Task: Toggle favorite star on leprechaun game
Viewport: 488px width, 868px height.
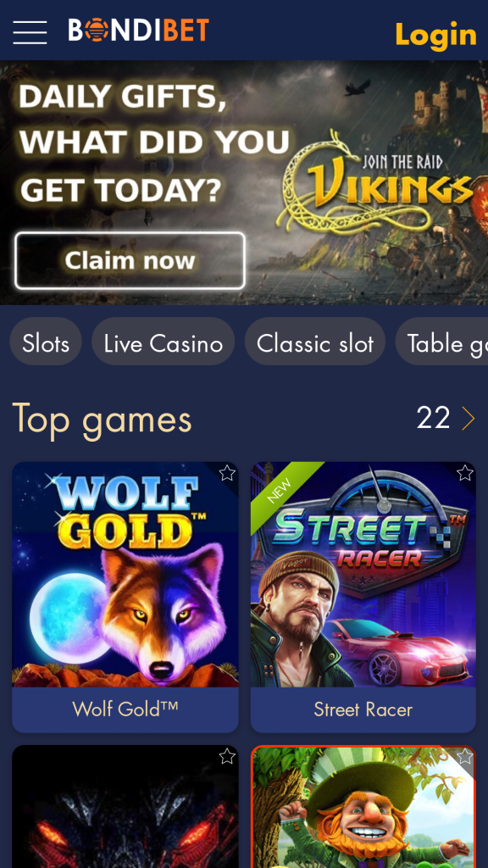Action: click(465, 756)
